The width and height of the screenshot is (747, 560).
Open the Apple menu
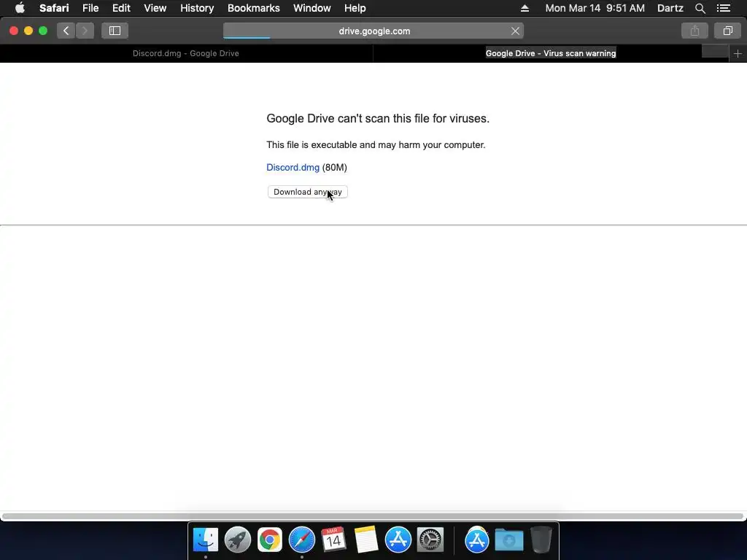coord(20,8)
